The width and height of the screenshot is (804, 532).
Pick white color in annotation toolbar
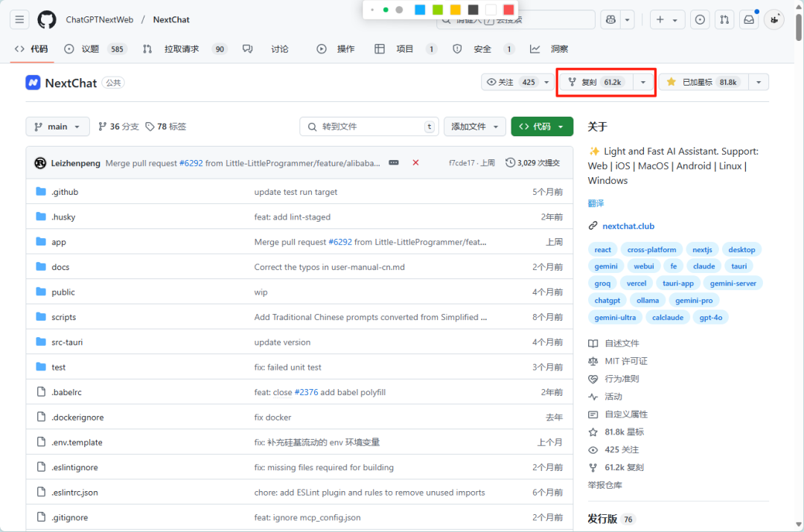[x=491, y=10]
